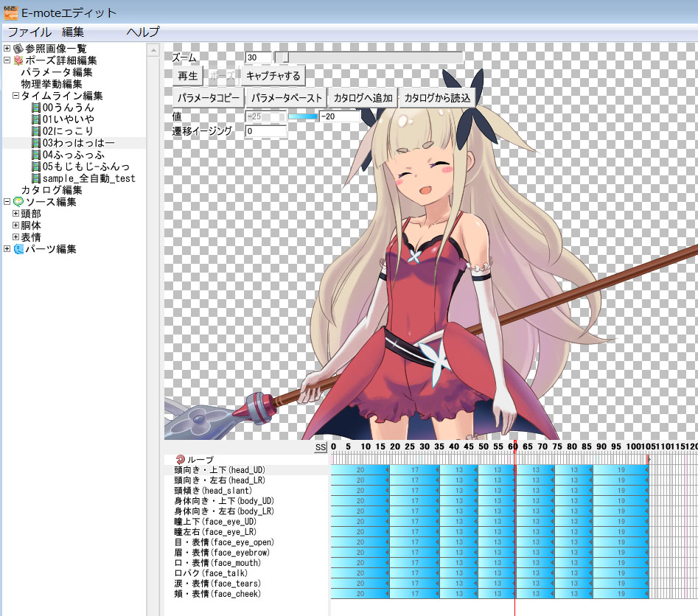The height and width of the screenshot is (616, 698).
Task: Click the カタログから読込 button
Action: click(x=437, y=98)
